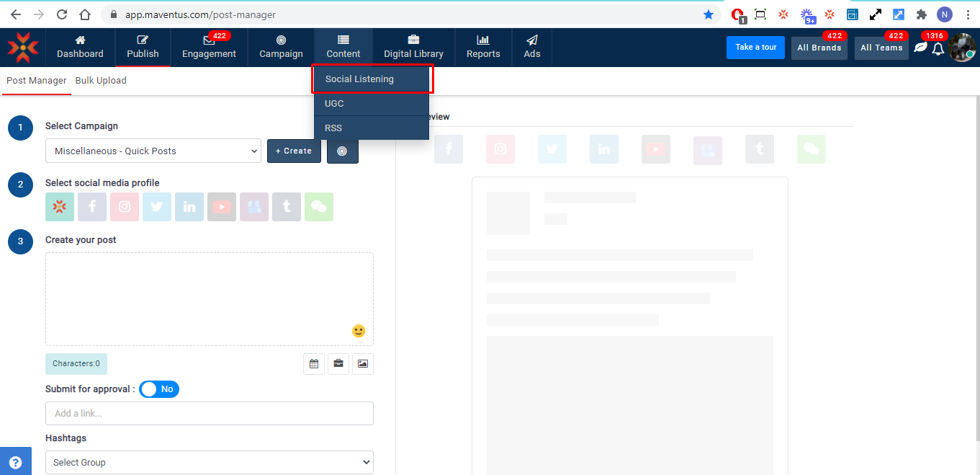
Task: Open the Select Campaign dropdown
Action: [x=153, y=151]
